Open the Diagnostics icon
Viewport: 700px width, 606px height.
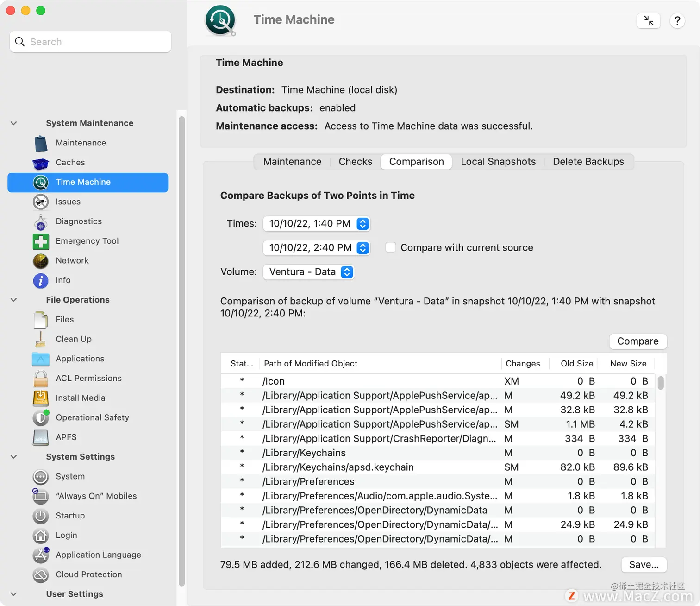tap(41, 222)
